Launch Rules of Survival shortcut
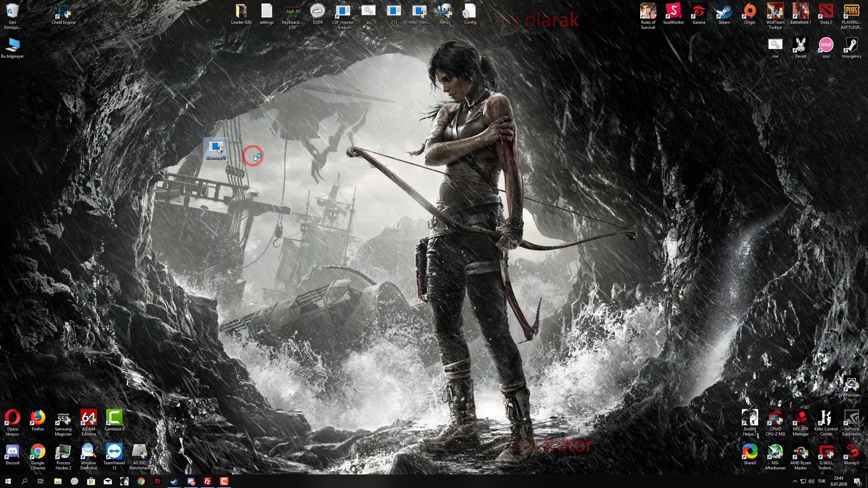Image resolution: width=868 pixels, height=488 pixels. [648, 17]
